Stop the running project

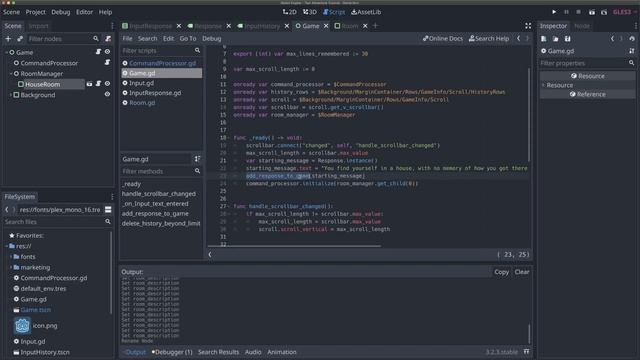pyautogui.click(x=578, y=12)
